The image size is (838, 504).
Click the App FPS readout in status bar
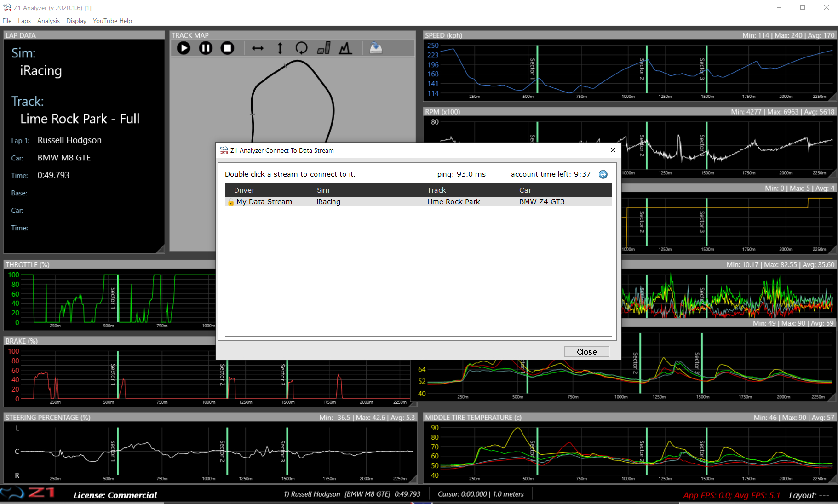(731, 495)
